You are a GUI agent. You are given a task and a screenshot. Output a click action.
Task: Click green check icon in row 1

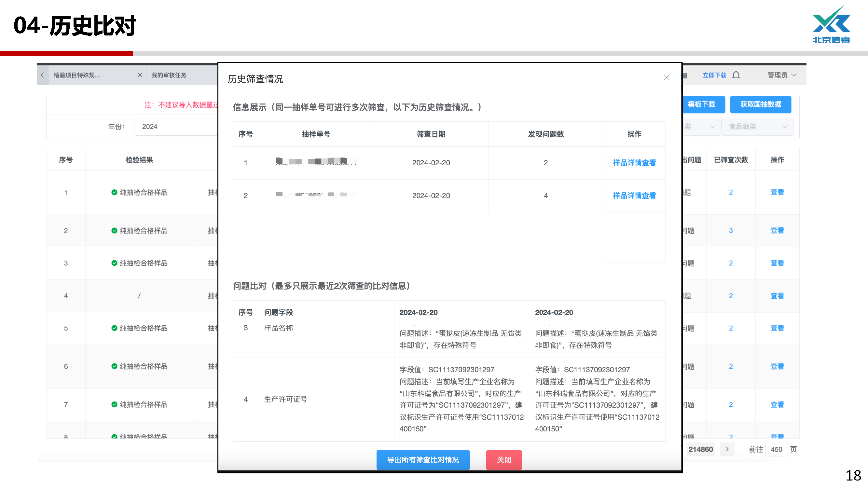click(x=114, y=192)
